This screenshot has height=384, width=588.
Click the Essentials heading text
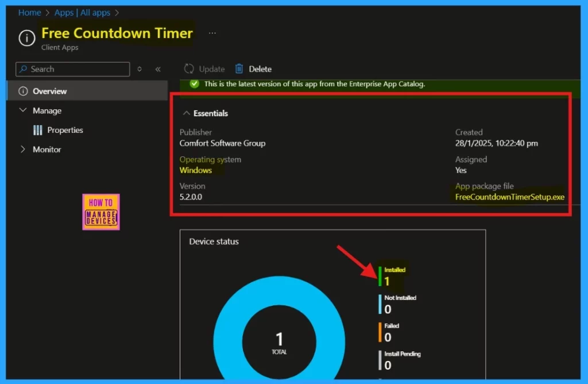pyautogui.click(x=210, y=113)
